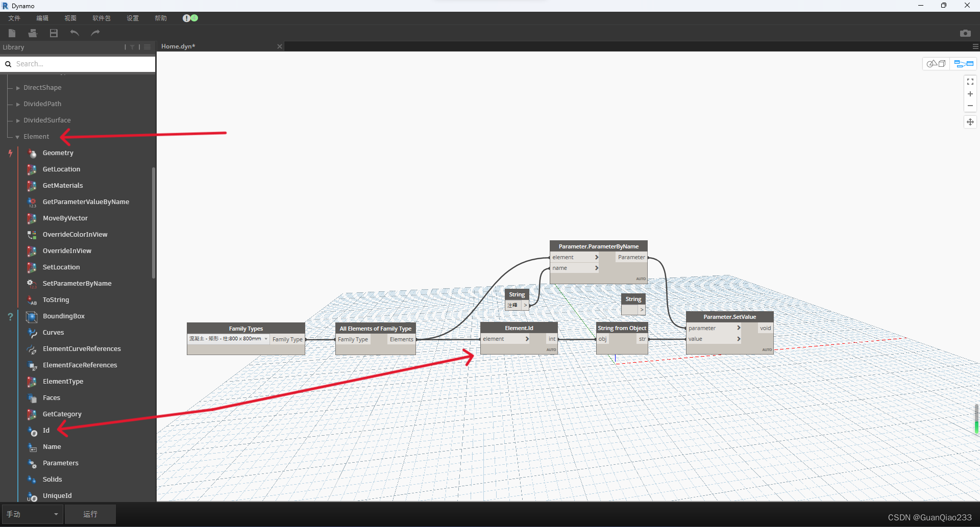Zoom in using the plus button

[x=970, y=94]
